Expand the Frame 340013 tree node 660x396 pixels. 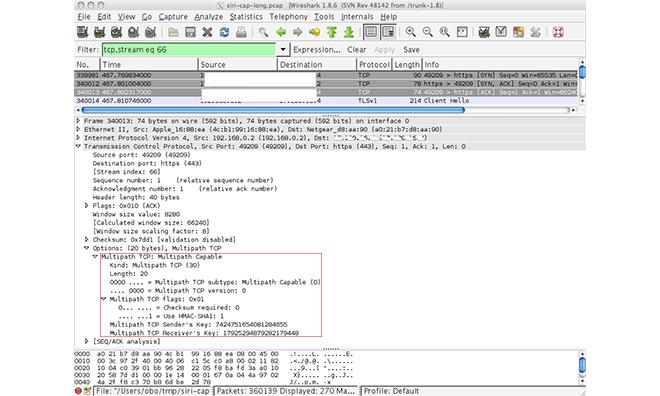[x=78, y=121]
